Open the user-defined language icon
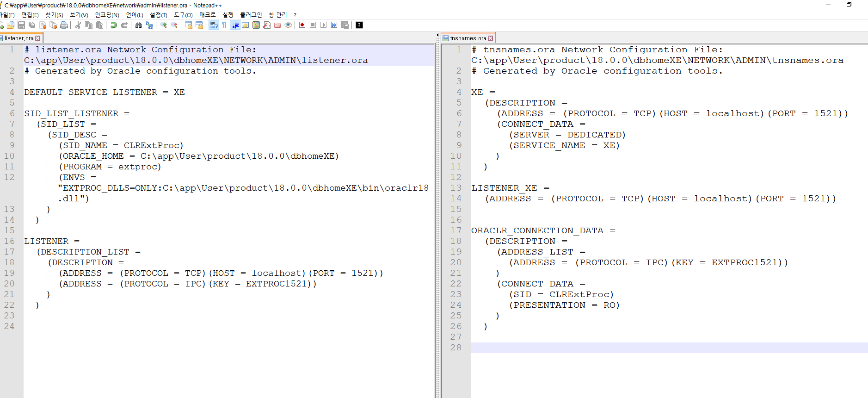Screen dimensions: 868x398 pos(246,25)
